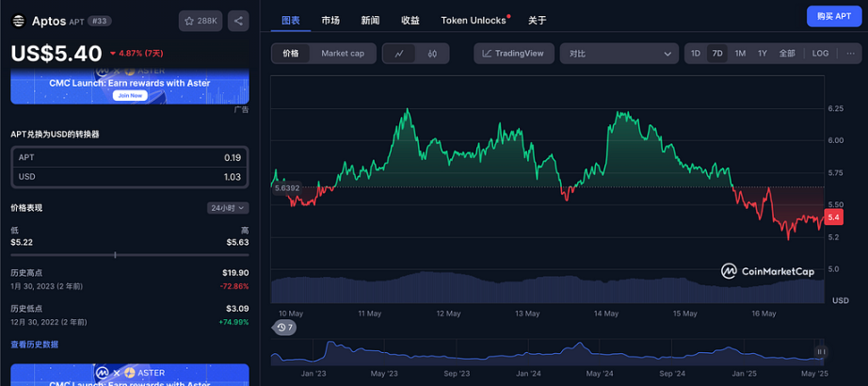The image size is (868, 386).
Task: Click the low-high price range slider
Action: point(130,255)
